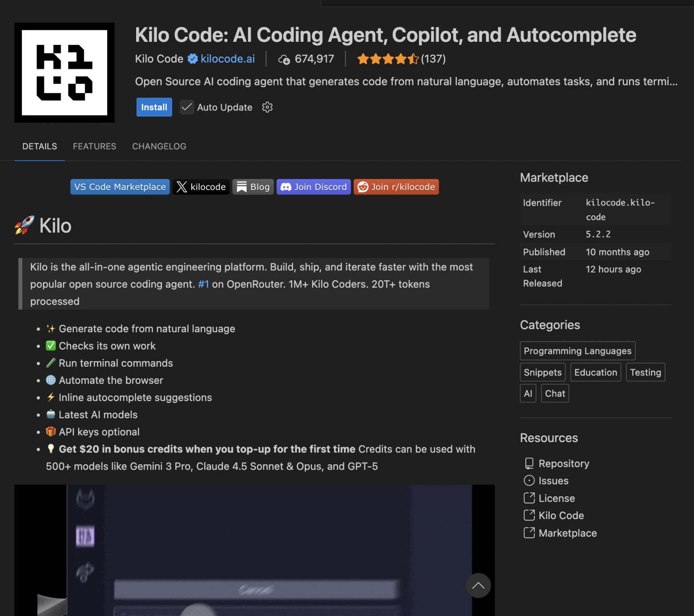Click the Install button

(x=154, y=107)
